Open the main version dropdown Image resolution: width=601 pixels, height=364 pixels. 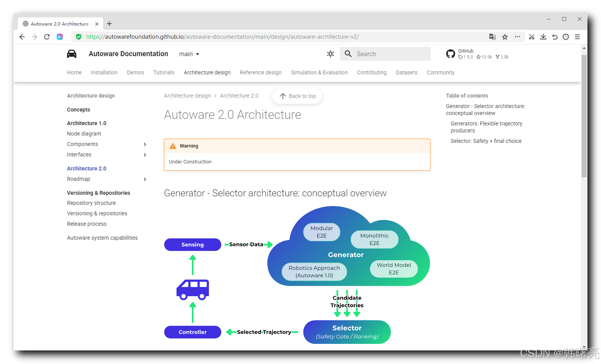pyautogui.click(x=189, y=54)
